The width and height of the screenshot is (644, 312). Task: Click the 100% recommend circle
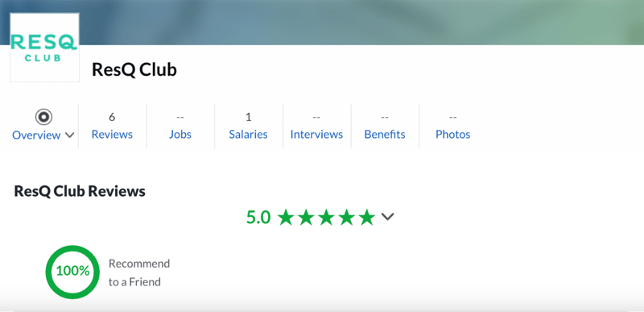click(x=72, y=272)
